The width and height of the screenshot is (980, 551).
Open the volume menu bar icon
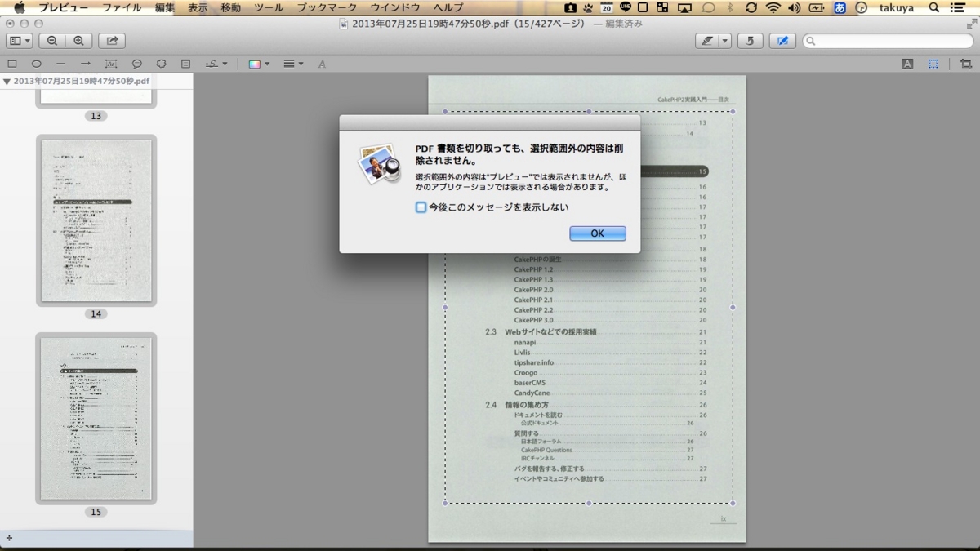point(794,7)
